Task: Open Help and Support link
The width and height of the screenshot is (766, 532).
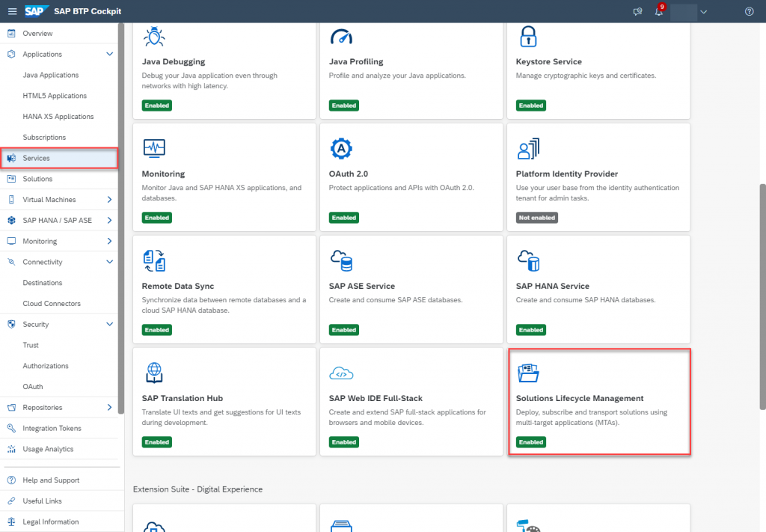Action: [51, 480]
